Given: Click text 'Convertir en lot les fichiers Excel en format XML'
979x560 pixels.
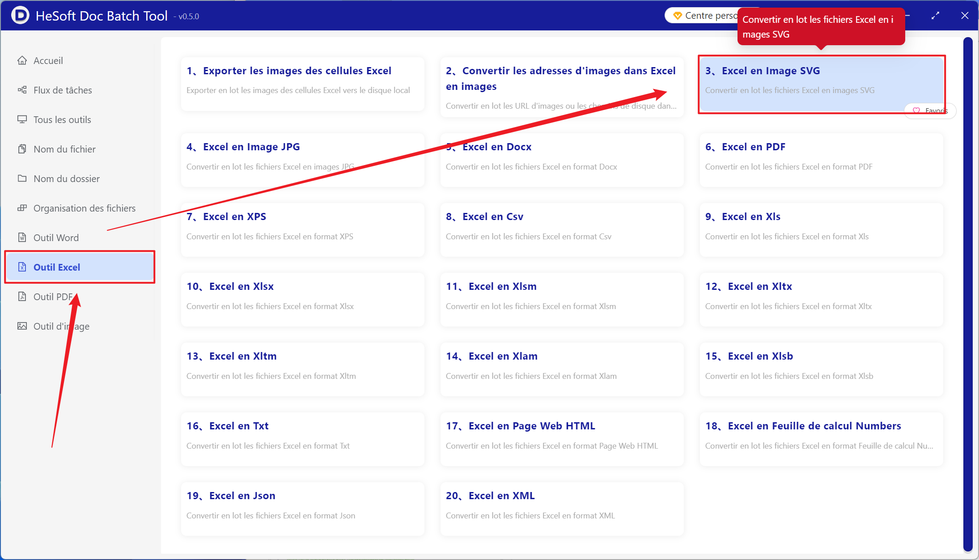Looking at the screenshot, I should 530,515.
